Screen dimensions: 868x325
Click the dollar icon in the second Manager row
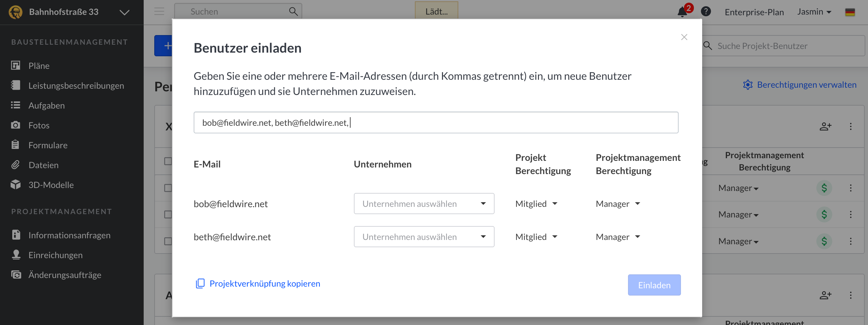(824, 214)
